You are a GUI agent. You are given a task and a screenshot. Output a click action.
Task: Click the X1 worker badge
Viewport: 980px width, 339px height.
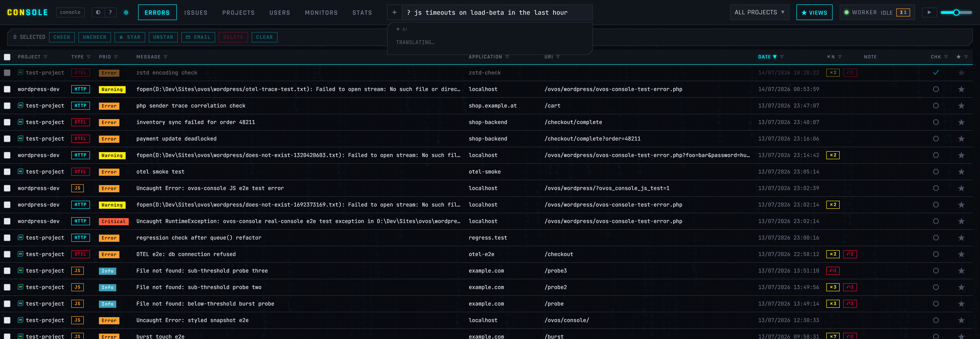tap(903, 12)
